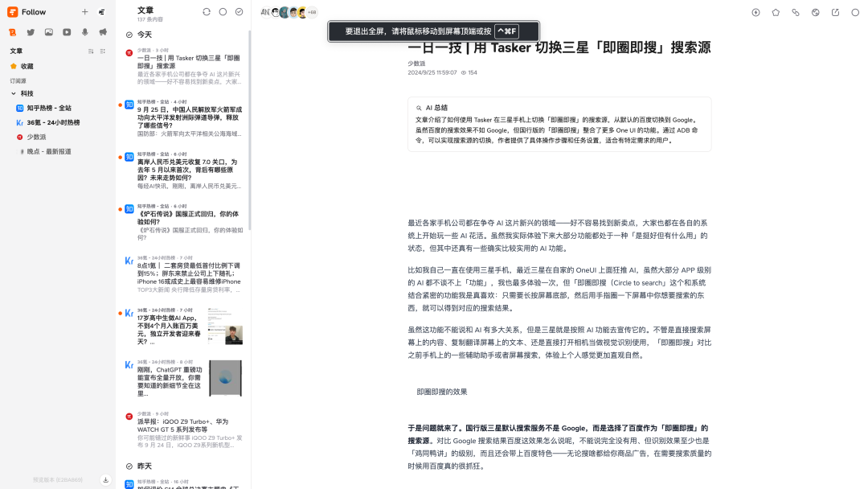Image resolution: width=868 pixels, height=489 pixels.
Task: Open the article in the browser globe icon
Action: coord(816,12)
